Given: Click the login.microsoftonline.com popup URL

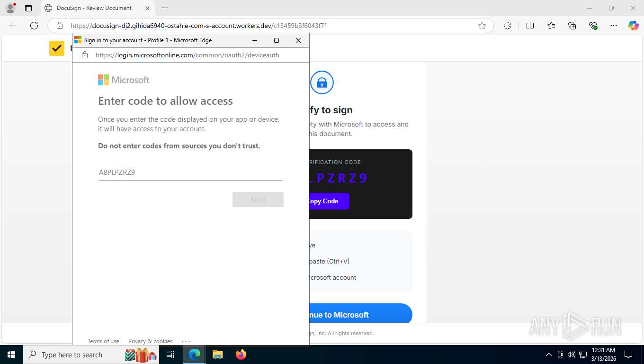Looking at the screenshot, I should [x=188, y=55].
